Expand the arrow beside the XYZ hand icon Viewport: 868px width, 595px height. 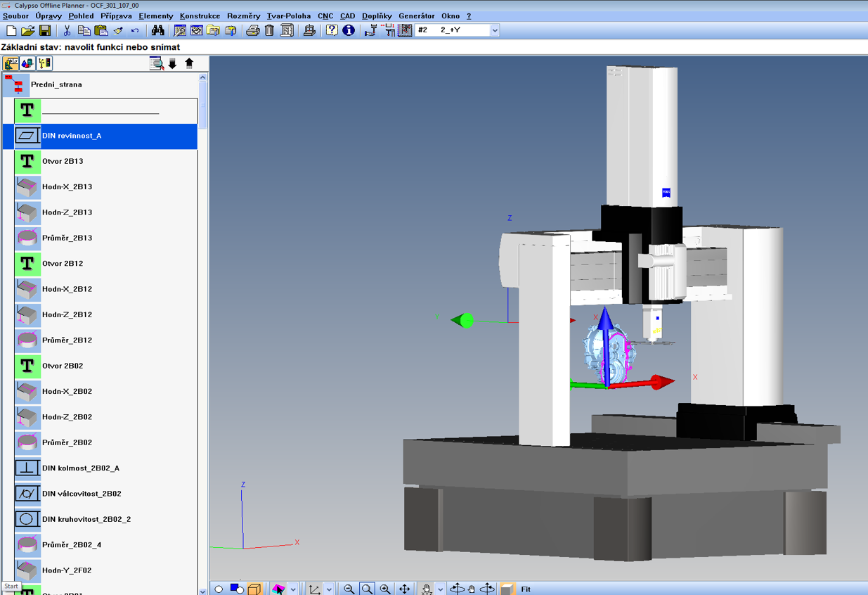441,589
